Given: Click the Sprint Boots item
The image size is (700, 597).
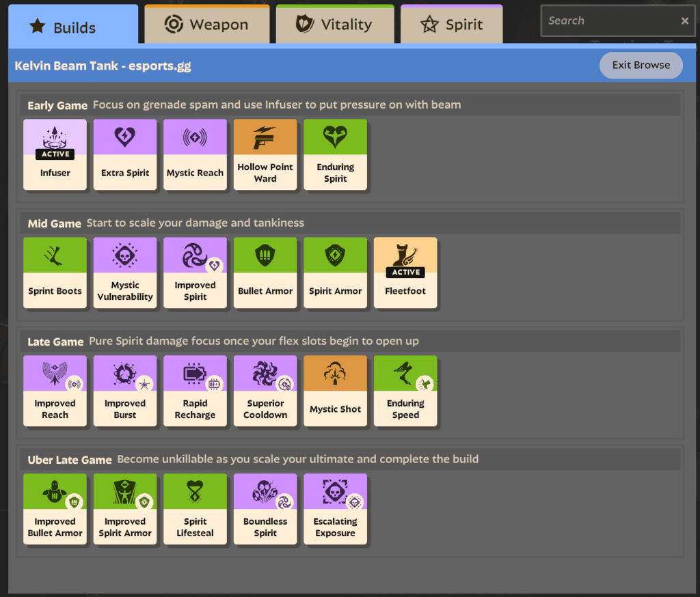Looking at the screenshot, I should click(55, 272).
